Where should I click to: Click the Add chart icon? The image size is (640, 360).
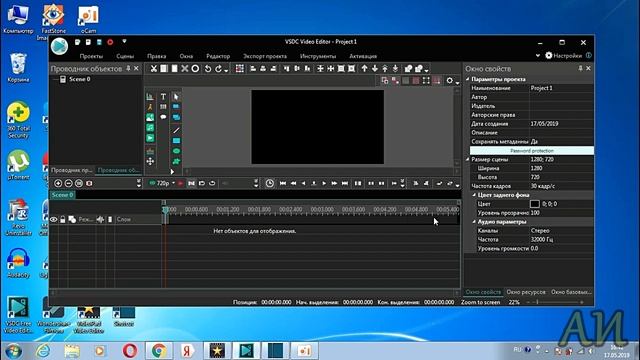(x=150, y=97)
